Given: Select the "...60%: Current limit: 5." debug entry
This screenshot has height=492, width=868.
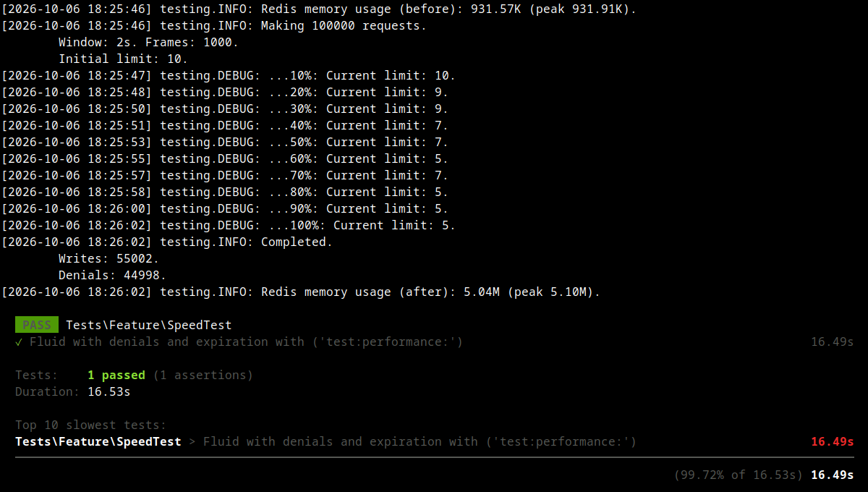Looking at the screenshot, I should pos(225,159).
